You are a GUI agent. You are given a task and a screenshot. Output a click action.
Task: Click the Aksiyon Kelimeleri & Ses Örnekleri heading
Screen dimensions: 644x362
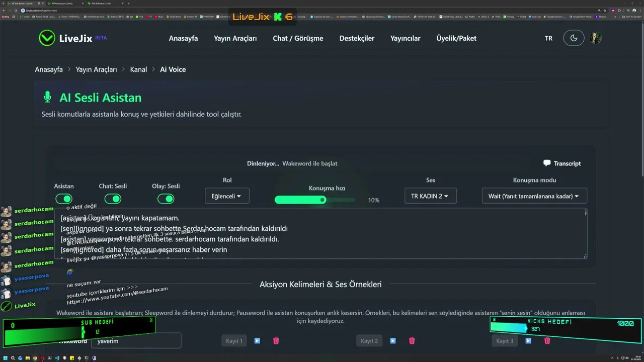[x=320, y=284]
